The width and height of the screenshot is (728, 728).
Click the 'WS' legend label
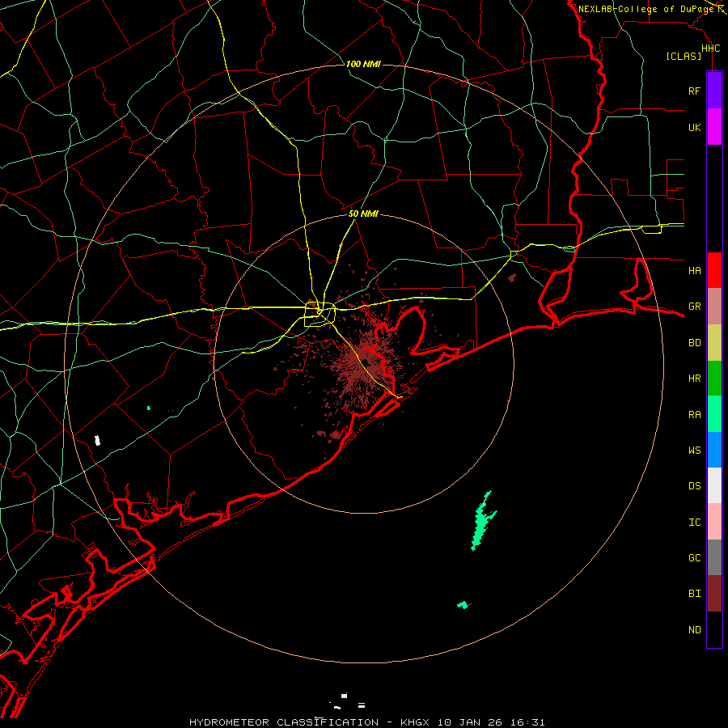coord(694,450)
